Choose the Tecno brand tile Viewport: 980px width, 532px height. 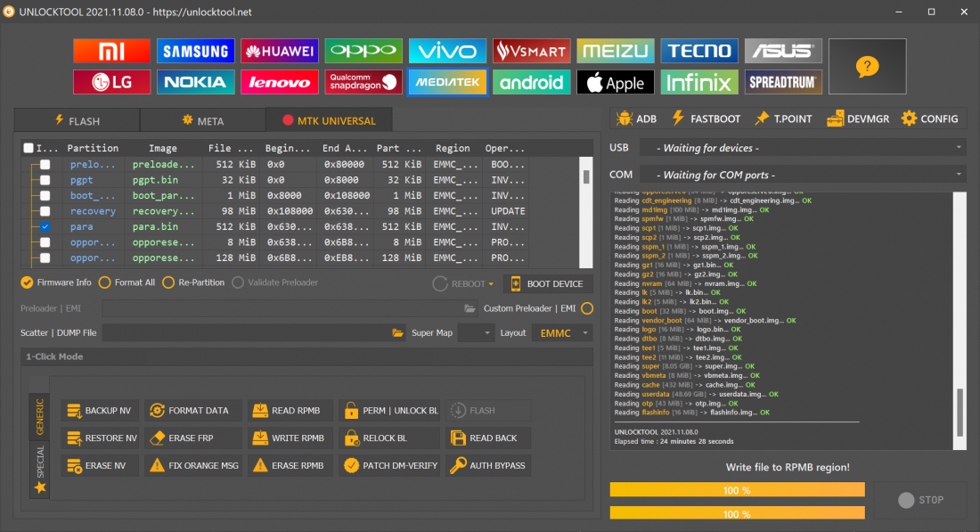699,51
